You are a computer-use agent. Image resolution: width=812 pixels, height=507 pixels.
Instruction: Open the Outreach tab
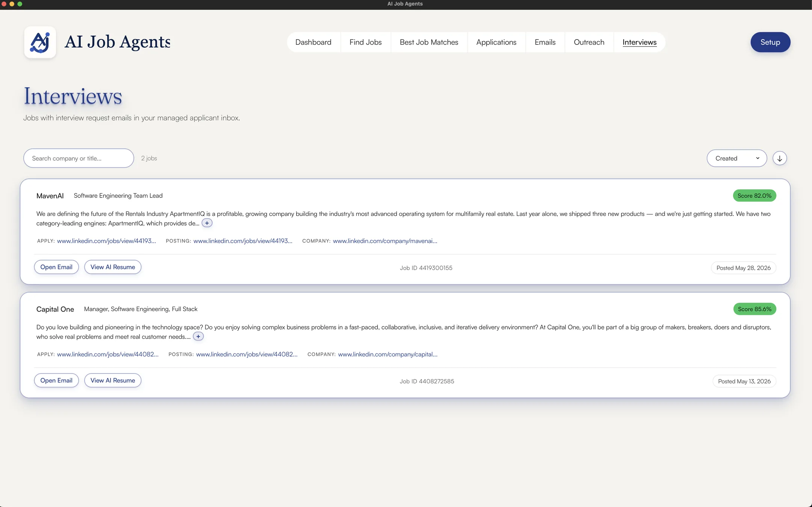tap(589, 42)
